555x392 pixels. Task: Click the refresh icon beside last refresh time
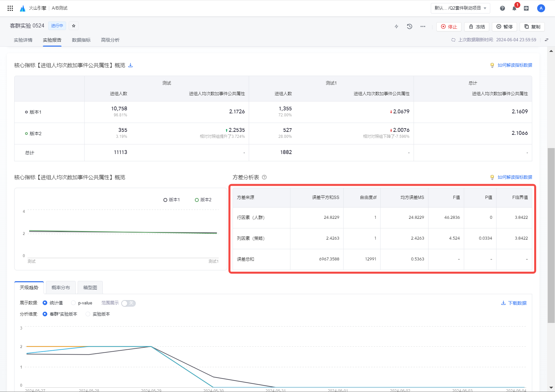point(453,40)
